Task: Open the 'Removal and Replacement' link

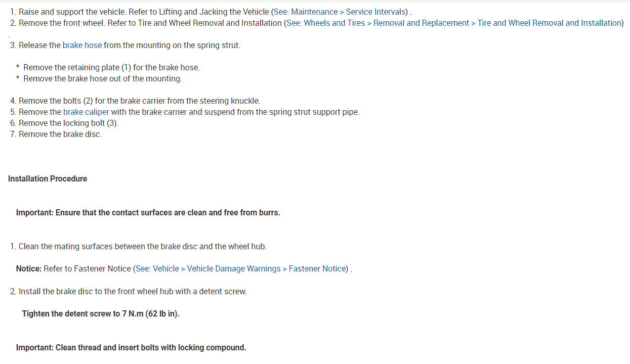Action: coord(421,23)
